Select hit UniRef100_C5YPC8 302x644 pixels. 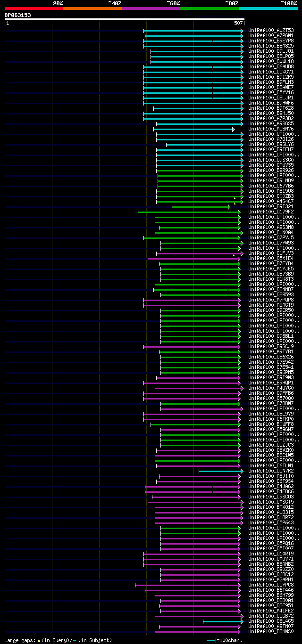coord(271,585)
